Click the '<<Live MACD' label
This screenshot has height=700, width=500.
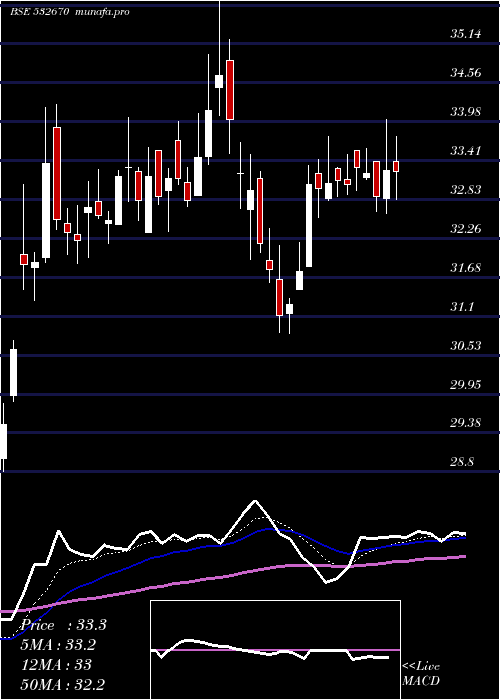coord(421,674)
